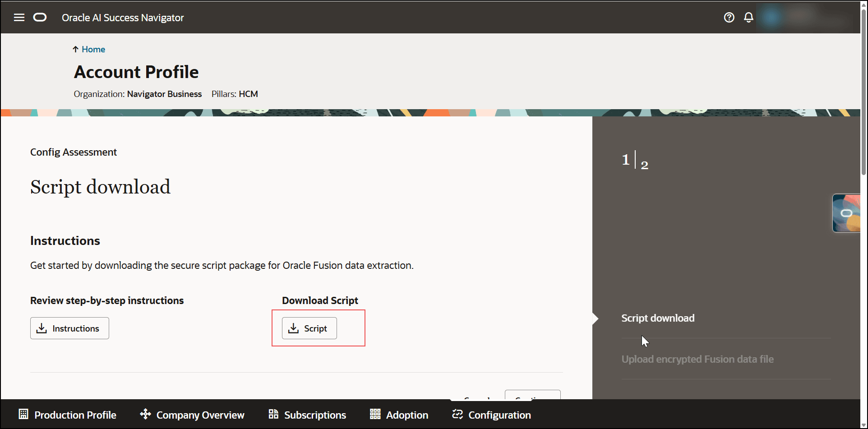Image resolution: width=868 pixels, height=429 pixels.
Task: Switch to Company Overview tab
Action: (192, 415)
